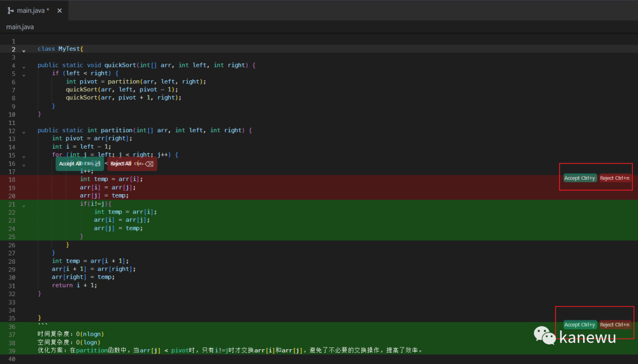Click the source control icon on main.java tab
Viewport: 638px width, 364px height.
tap(11, 10)
